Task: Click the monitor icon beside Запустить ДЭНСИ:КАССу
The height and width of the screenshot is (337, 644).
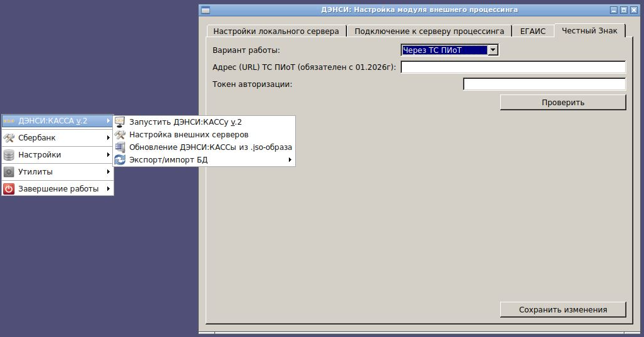Action: [x=120, y=122]
